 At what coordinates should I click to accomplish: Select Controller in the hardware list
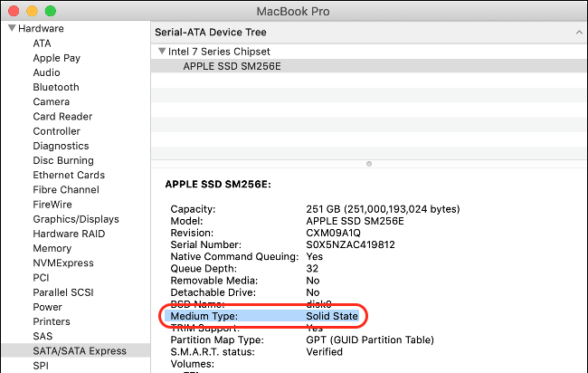(x=56, y=131)
